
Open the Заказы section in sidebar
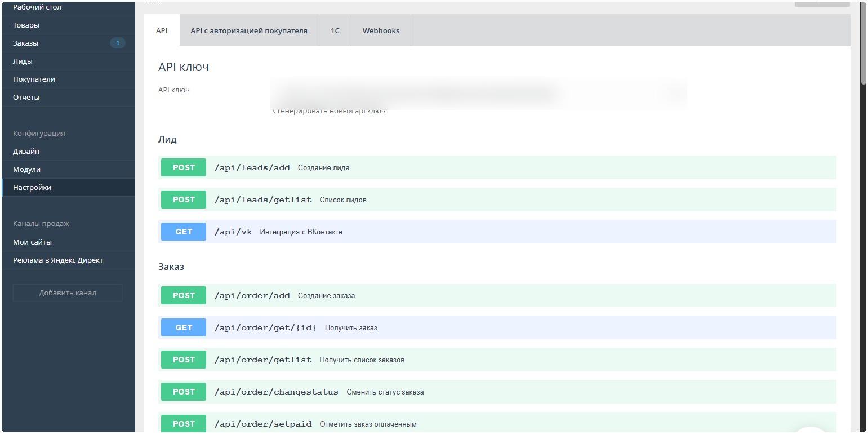click(x=26, y=43)
